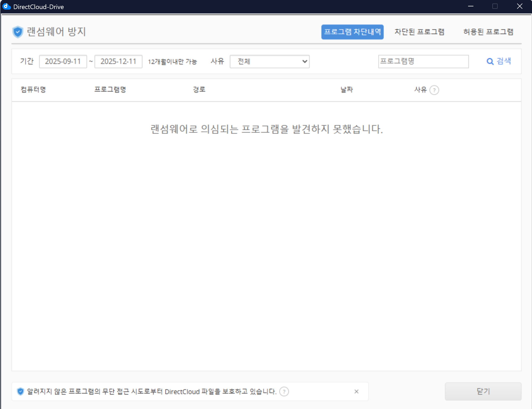Click the magnifier search icon
This screenshot has width=532, height=409.
point(490,62)
